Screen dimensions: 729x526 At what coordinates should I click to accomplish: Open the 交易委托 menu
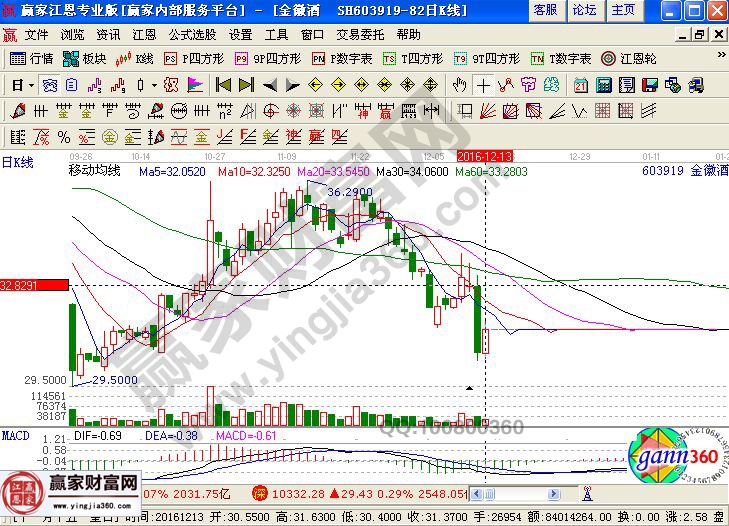point(357,34)
